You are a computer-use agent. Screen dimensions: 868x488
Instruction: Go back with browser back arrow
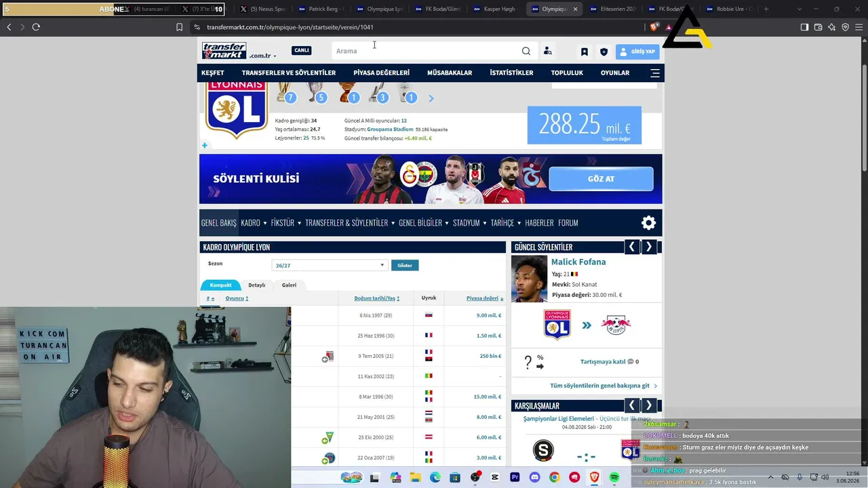coord(9,27)
